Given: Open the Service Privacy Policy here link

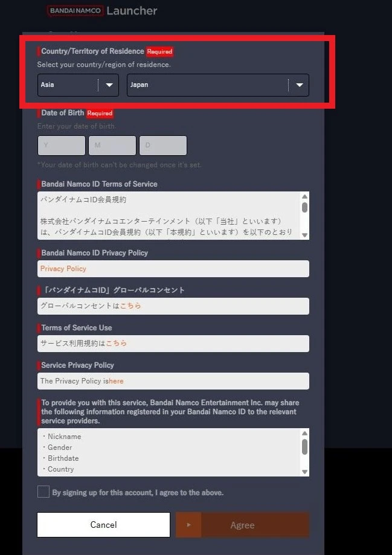Looking at the screenshot, I should click(116, 381).
